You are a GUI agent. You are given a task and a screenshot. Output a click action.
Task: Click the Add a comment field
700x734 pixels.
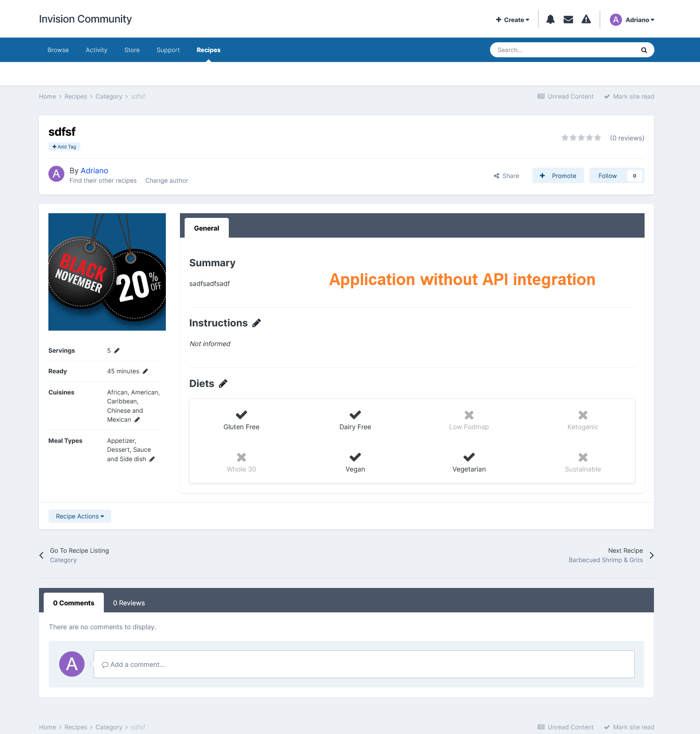tap(364, 664)
